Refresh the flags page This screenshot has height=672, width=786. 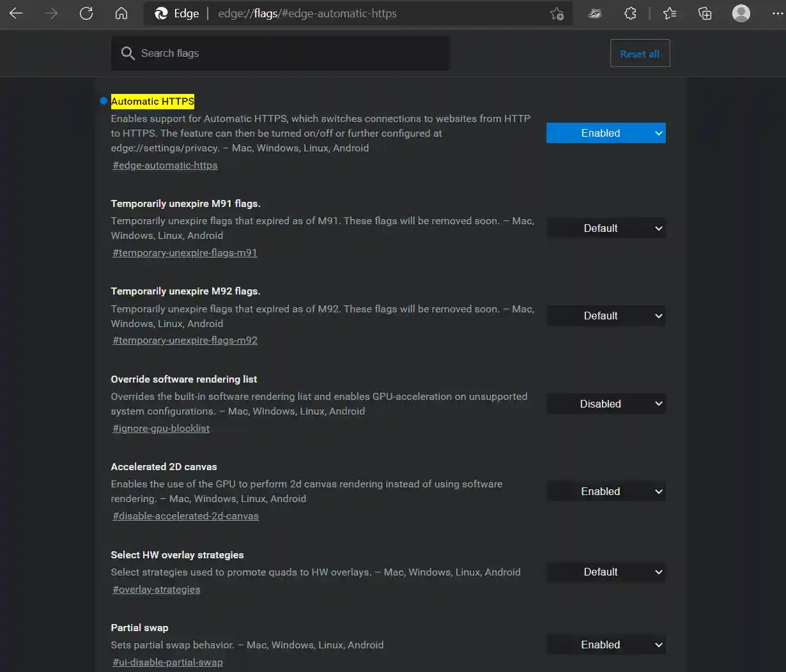pos(86,13)
